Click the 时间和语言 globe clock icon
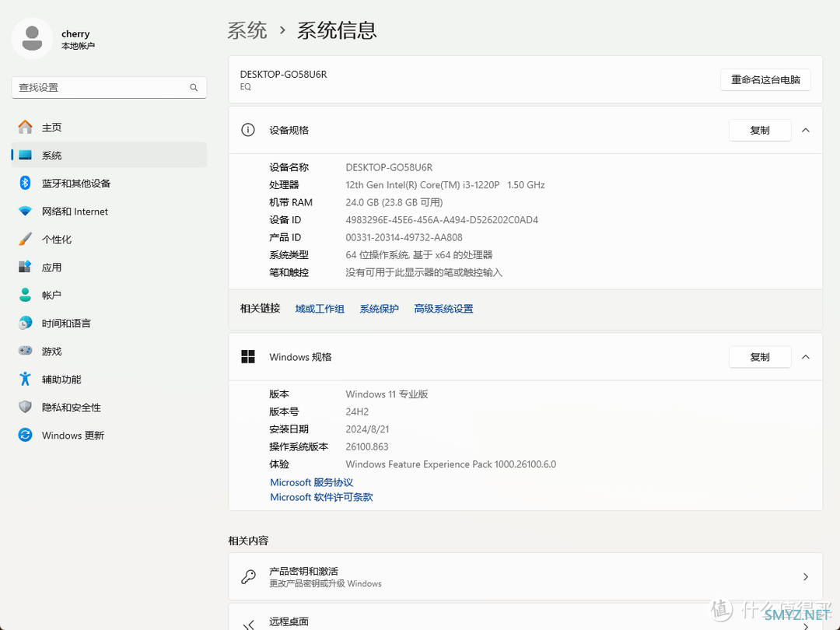The height and width of the screenshot is (630, 840). click(x=25, y=323)
